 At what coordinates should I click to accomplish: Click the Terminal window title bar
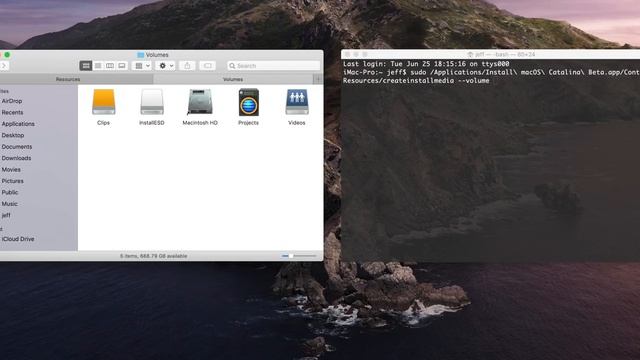point(490,54)
